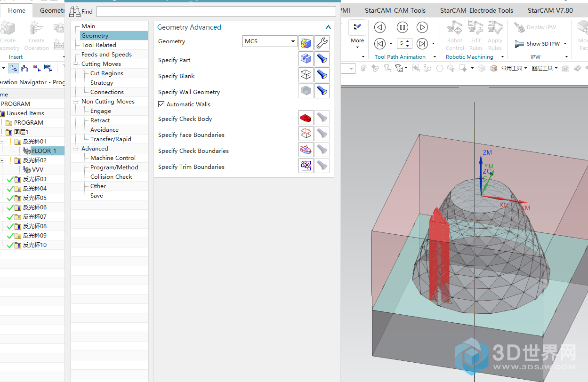Collapse the Advanced tree node
Screen dimensions: 588x382
pyautogui.click(x=76, y=149)
